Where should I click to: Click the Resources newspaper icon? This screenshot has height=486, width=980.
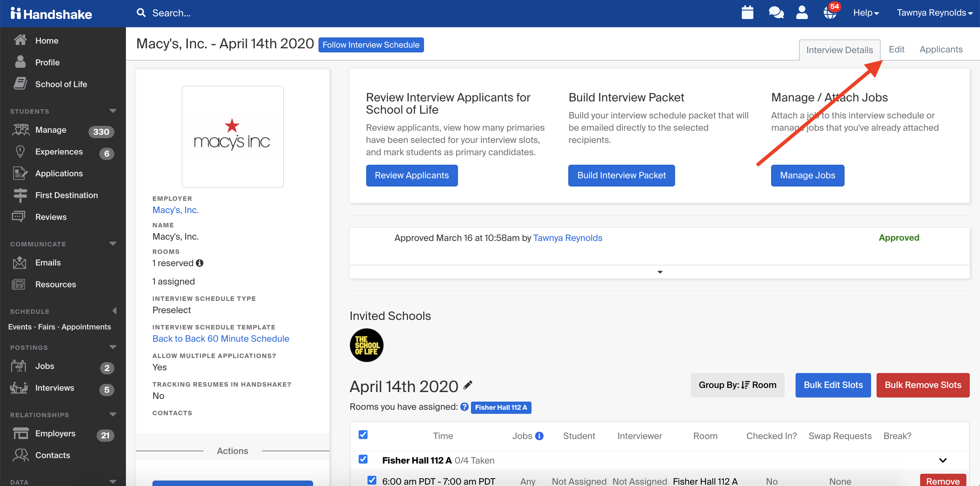click(x=19, y=284)
